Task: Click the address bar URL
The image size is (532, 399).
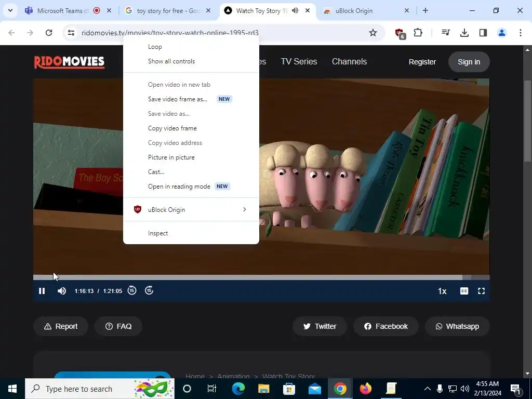Action: pyautogui.click(x=170, y=33)
